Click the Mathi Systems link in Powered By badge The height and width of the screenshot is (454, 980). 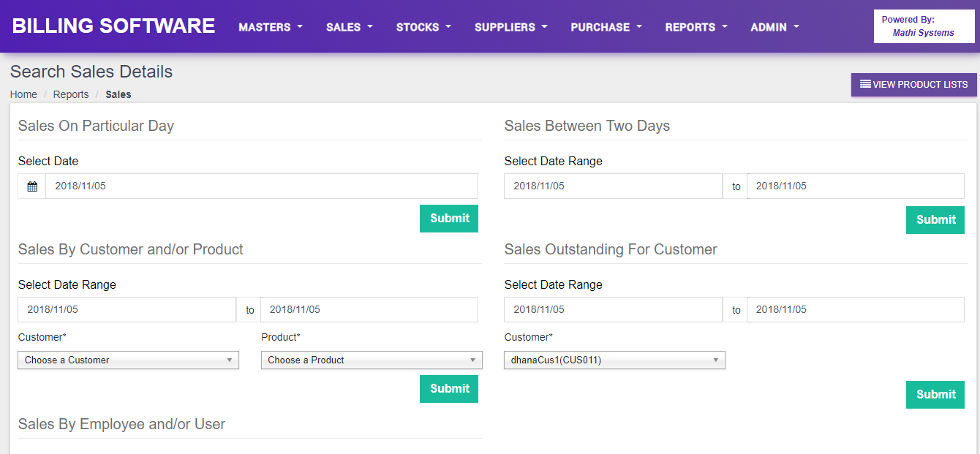(924, 32)
